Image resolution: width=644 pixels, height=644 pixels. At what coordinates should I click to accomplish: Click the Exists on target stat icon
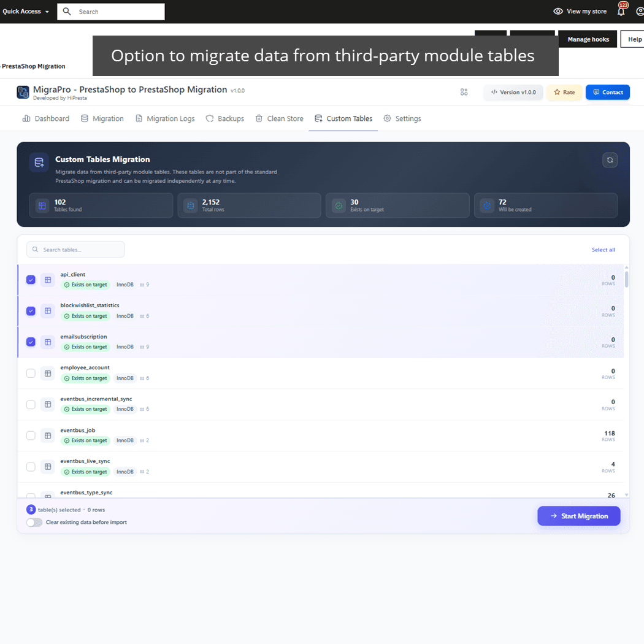coord(339,205)
